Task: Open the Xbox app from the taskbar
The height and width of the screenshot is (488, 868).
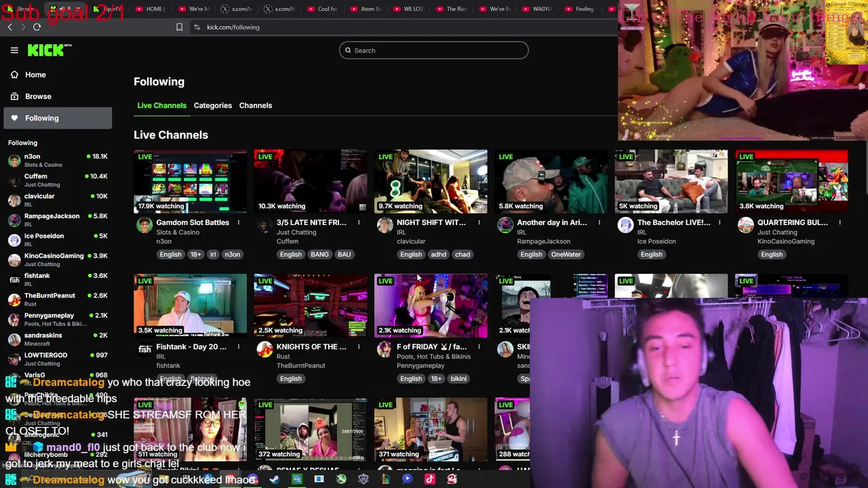Action: tap(341, 479)
